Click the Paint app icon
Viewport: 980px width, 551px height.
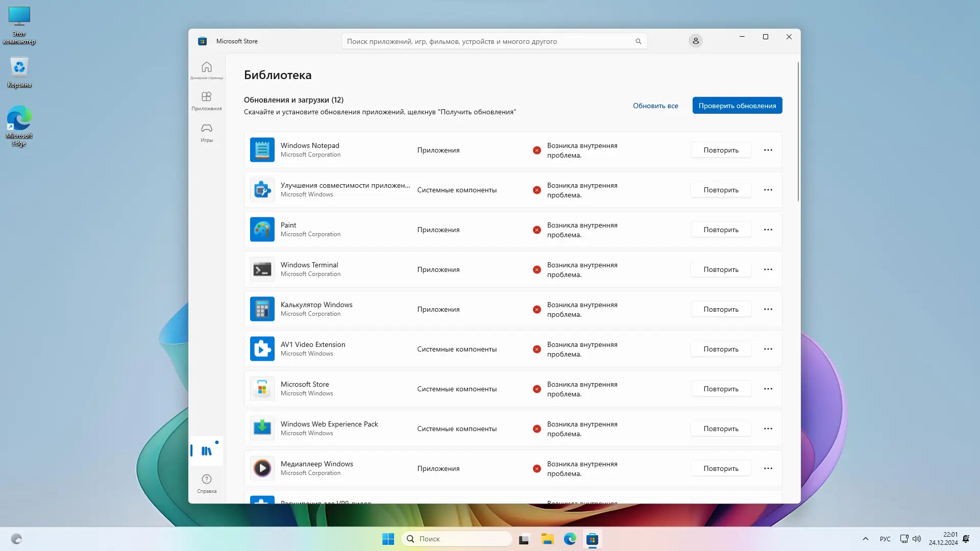(x=262, y=230)
